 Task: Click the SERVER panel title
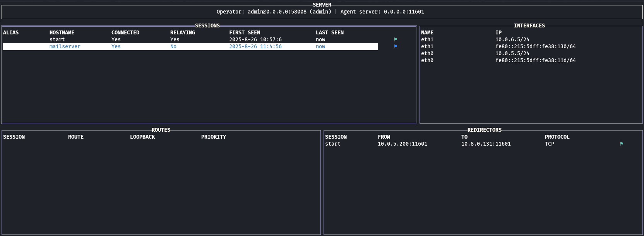[x=322, y=5]
